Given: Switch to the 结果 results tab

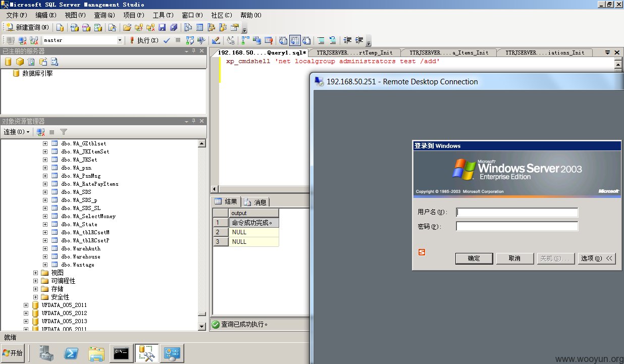Looking at the screenshot, I should [226, 201].
